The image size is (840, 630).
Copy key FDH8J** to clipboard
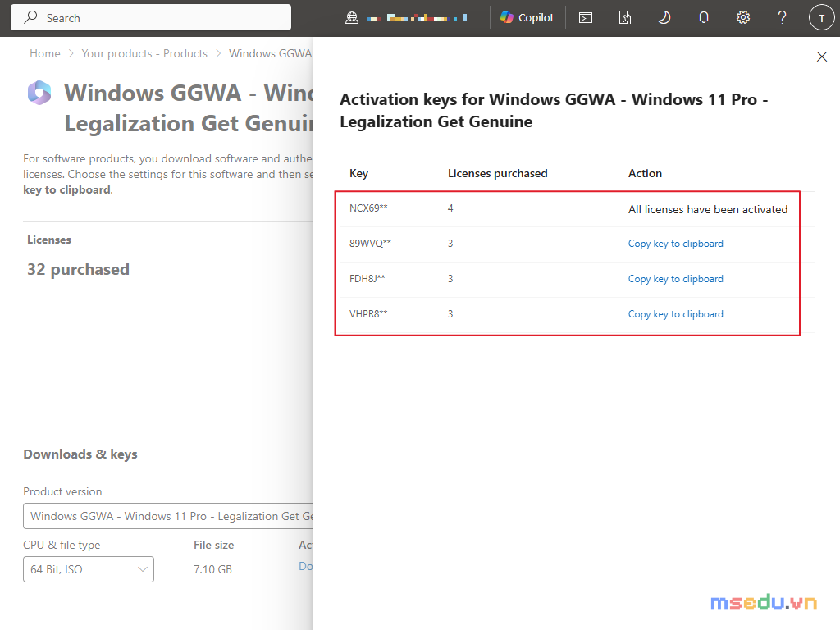pyautogui.click(x=675, y=279)
